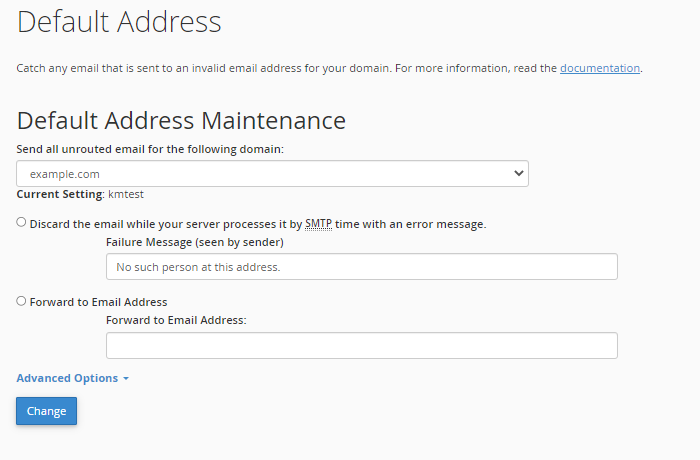Screen dimensions: 700x460
Task: Click the Forward to Email Address radio label text
Action: [98, 302]
